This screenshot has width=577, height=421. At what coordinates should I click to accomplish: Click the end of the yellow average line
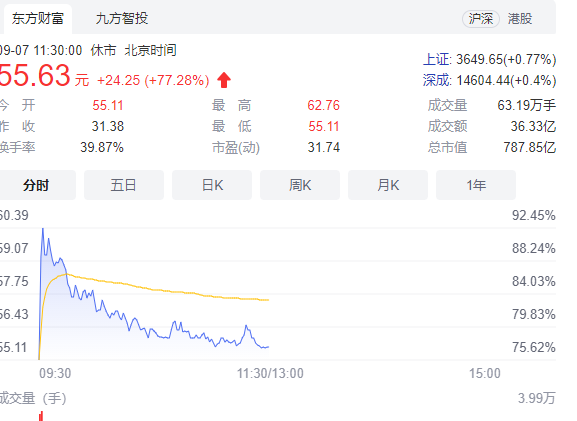(x=268, y=300)
